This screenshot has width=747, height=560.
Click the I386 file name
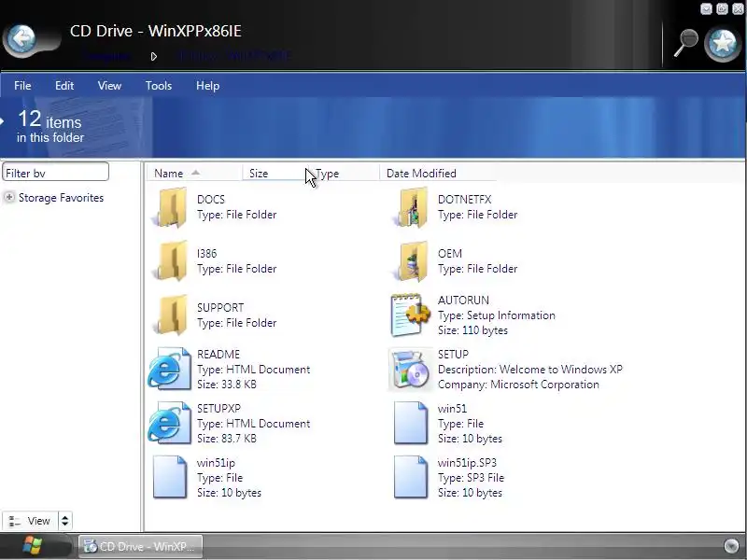206,253
